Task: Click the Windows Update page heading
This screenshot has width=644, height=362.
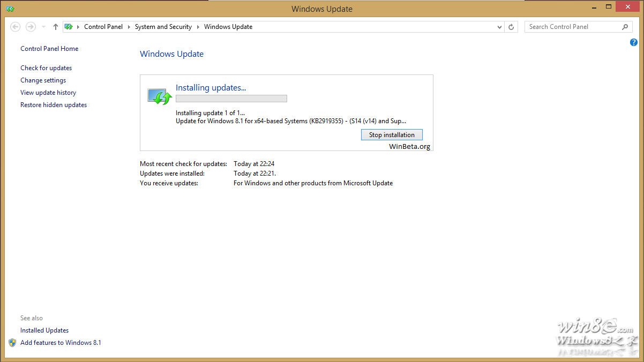Action: (x=171, y=54)
